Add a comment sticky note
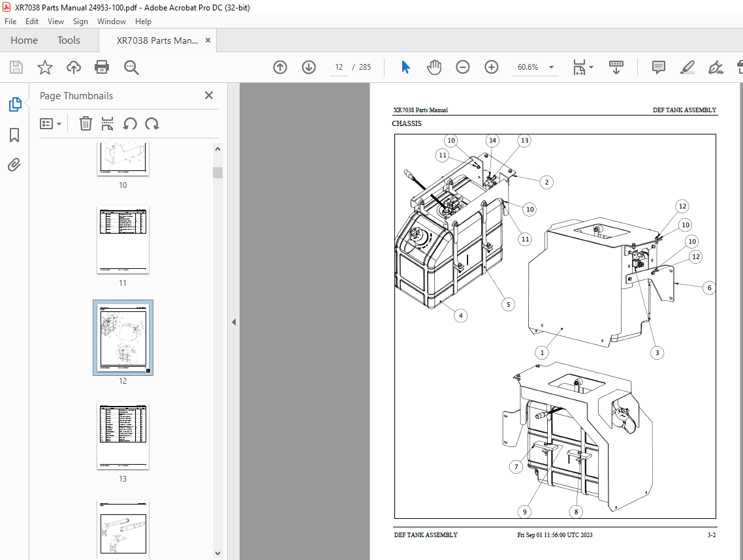 pyautogui.click(x=659, y=67)
